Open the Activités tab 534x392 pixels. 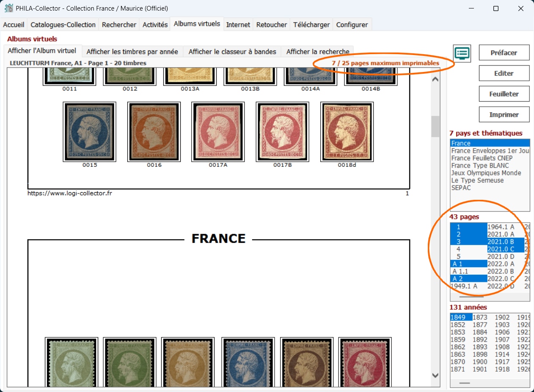click(x=155, y=25)
